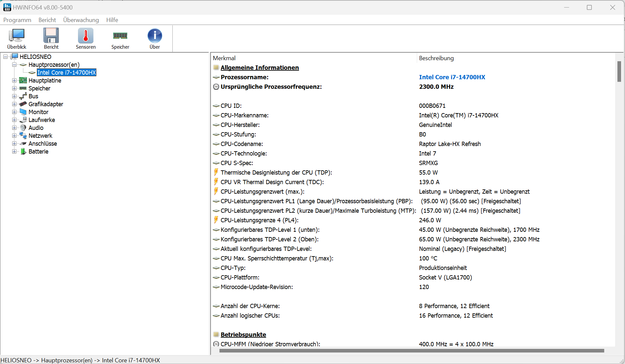Select the Batterie tree icon

tap(23, 152)
